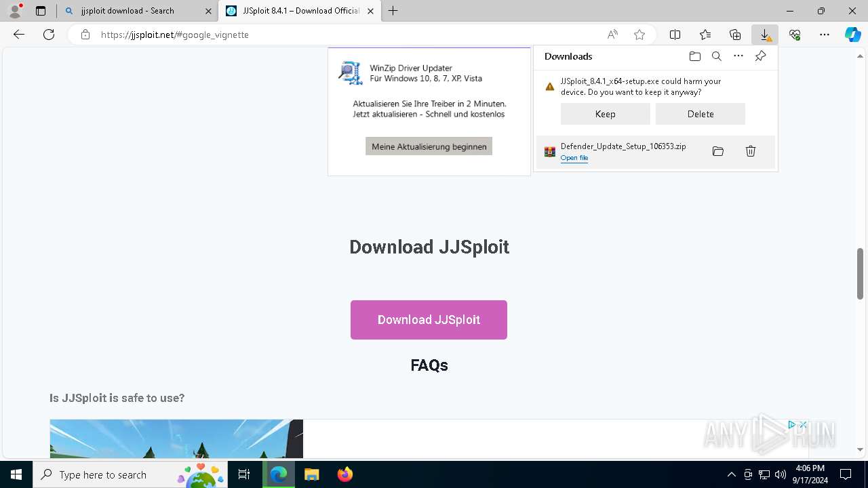Click the browser Back arrow
Screen dimensions: 868x488
click(x=19, y=35)
